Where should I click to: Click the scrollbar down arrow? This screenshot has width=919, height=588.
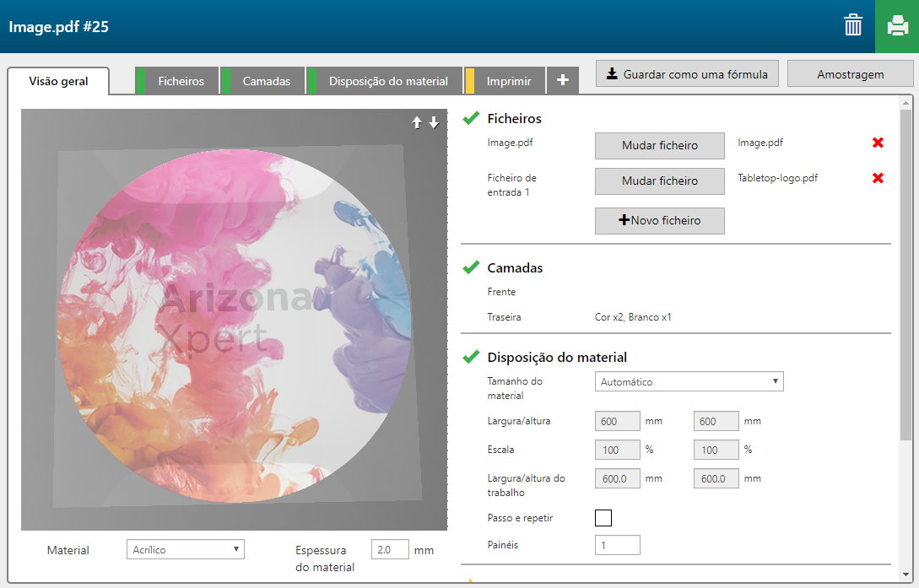coord(905,575)
